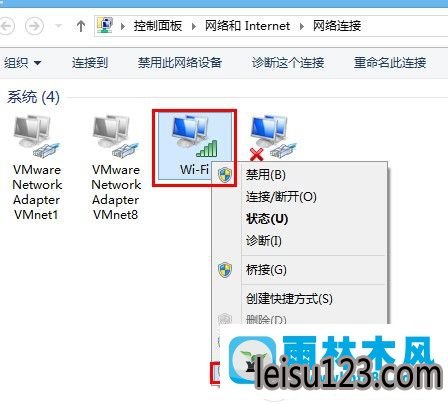Select the disconnected adapter with red X
The height and width of the screenshot is (404, 448).
pos(273,137)
